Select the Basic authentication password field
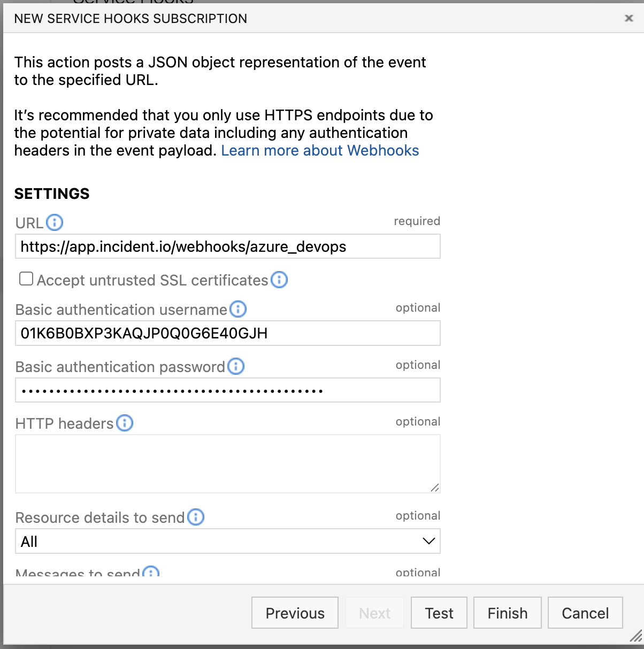The width and height of the screenshot is (644, 649). click(228, 390)
